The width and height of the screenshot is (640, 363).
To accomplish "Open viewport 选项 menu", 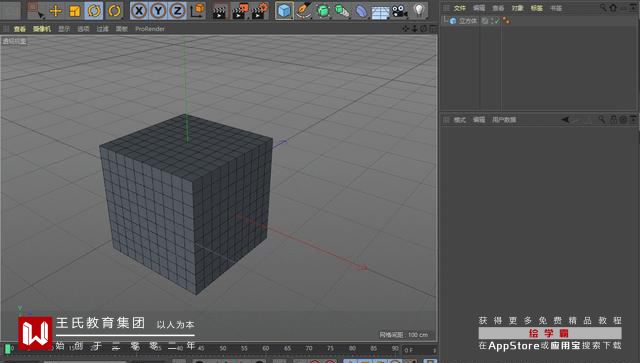I will point(83,29).
